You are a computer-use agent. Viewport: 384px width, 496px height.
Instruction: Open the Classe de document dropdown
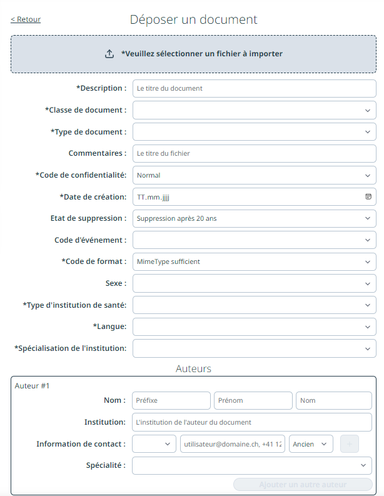[x=254, y=110]
